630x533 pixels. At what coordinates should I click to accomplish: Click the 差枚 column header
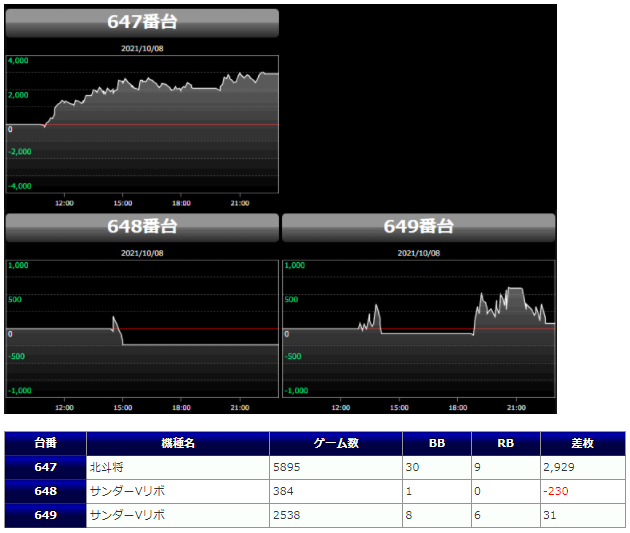click(583, 443)
